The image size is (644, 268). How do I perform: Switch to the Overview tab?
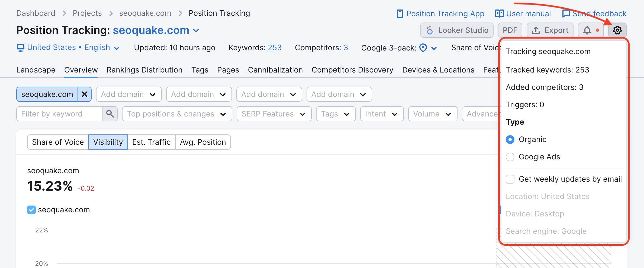[x=81, y=70]
